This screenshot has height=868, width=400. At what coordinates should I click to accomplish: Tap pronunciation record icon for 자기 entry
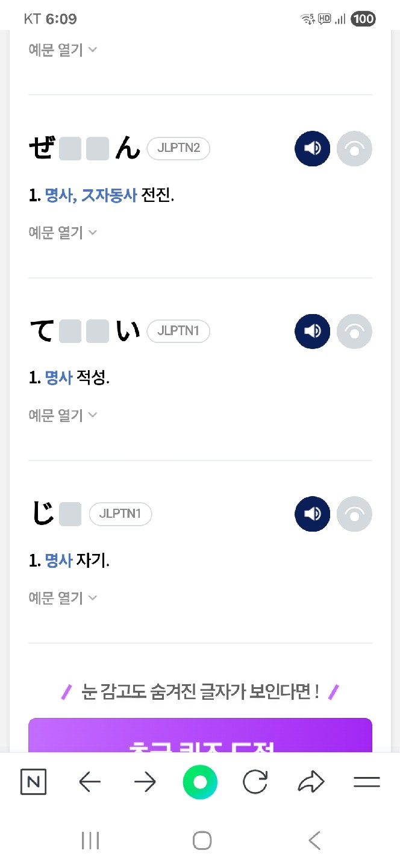(x=354, y=514)
